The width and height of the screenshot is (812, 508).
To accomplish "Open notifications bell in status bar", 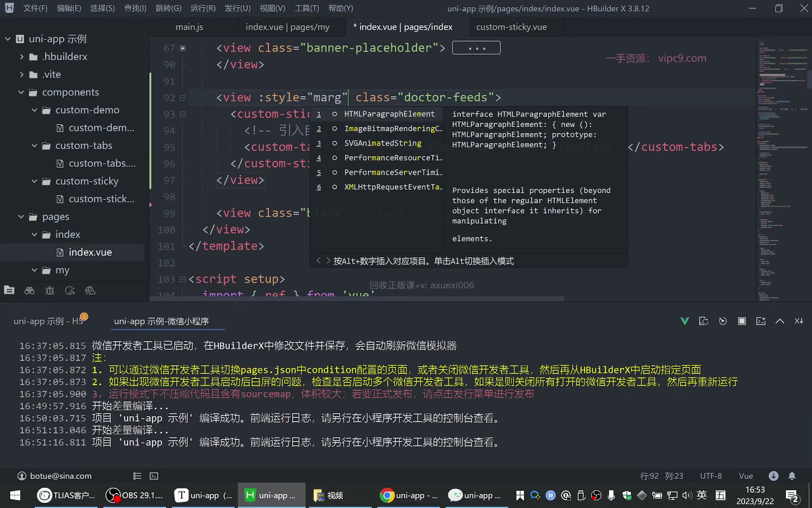I will 792,476.
